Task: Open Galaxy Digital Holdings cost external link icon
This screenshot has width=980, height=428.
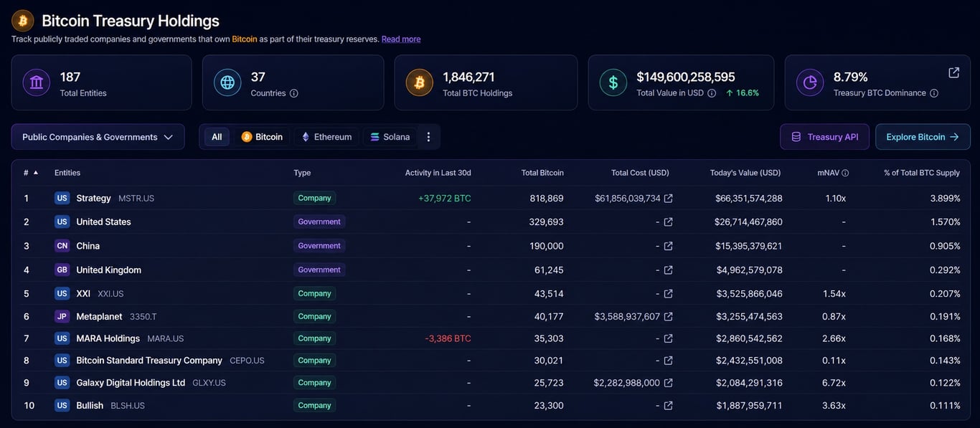Action: 668,383
